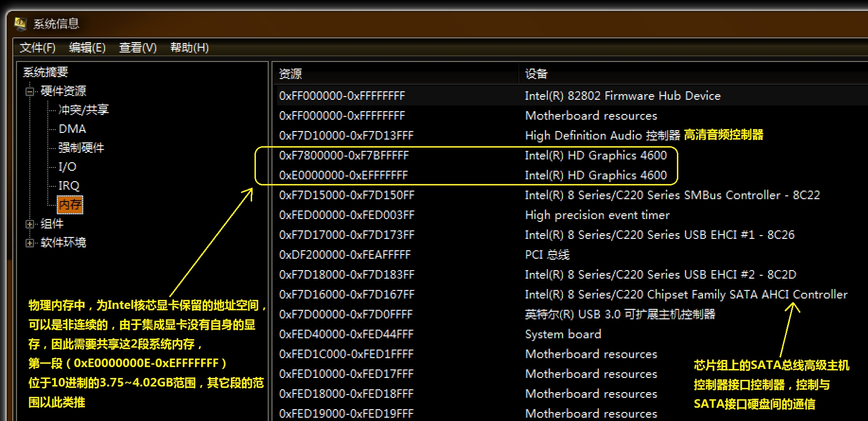Collapse the 硬件资源 tree node

click(x=30, y=91)
